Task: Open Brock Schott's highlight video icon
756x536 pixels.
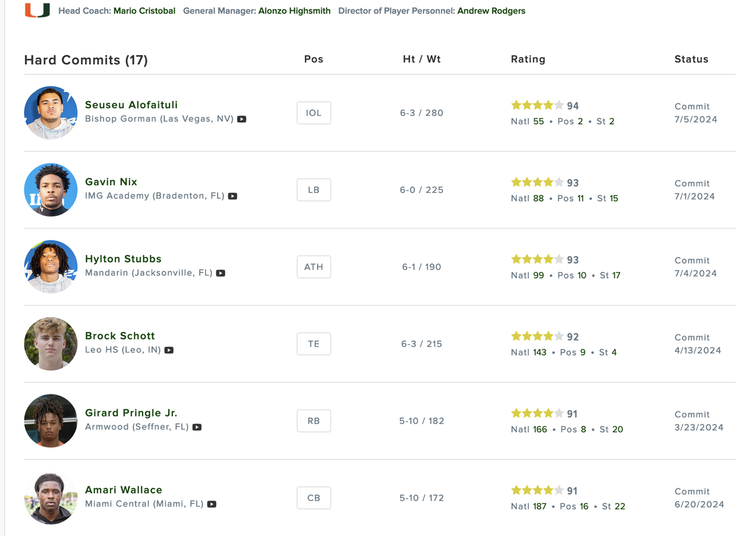Action: pos(169,350)
